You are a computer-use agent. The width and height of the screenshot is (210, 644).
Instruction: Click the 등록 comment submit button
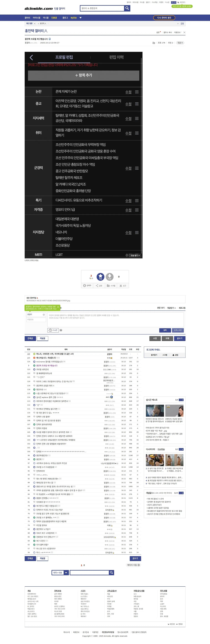[x=165, y=330]
